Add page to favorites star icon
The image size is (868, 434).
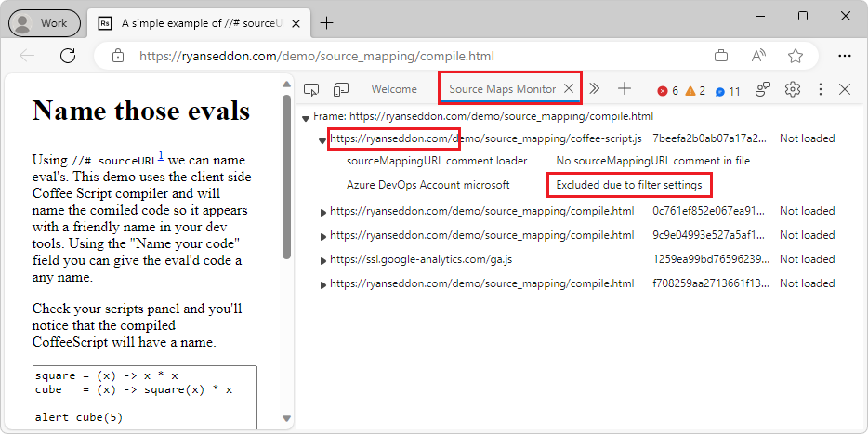coord(796,56)
